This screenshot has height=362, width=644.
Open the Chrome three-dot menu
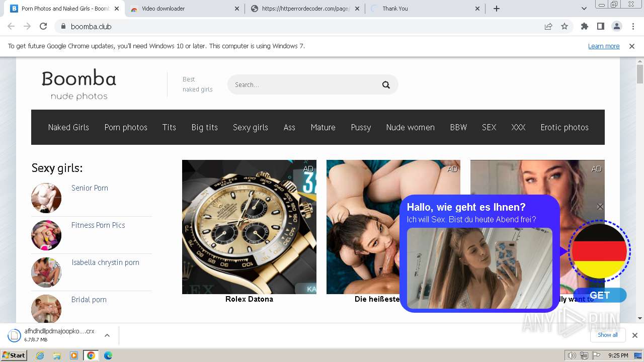633,27
